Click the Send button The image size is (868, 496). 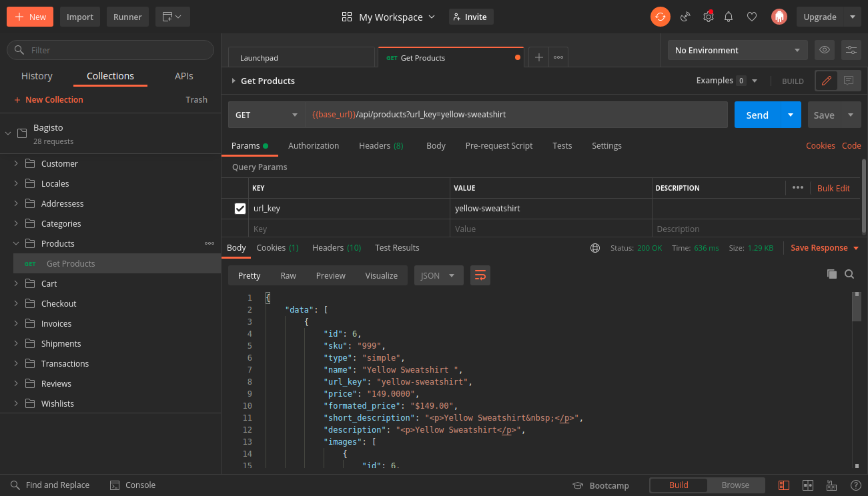click(x=757, y=115)
